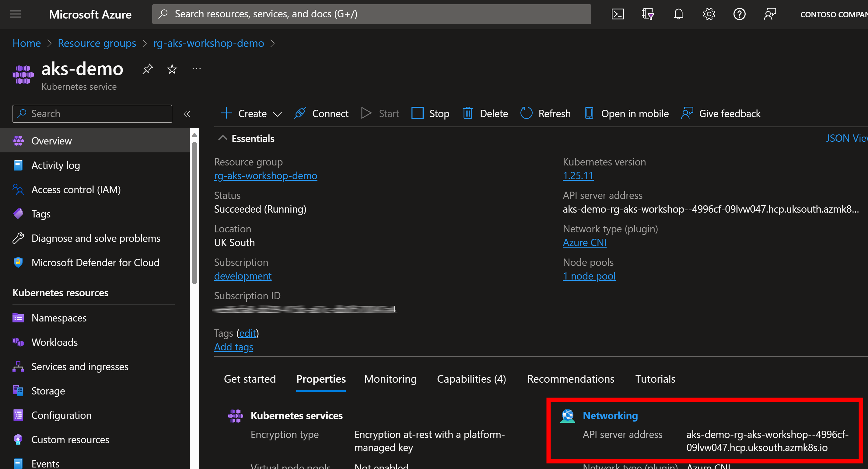The height and width of the screenshot is (469, 868).
Task: Open portal settings gear
Action: point(709,14)
